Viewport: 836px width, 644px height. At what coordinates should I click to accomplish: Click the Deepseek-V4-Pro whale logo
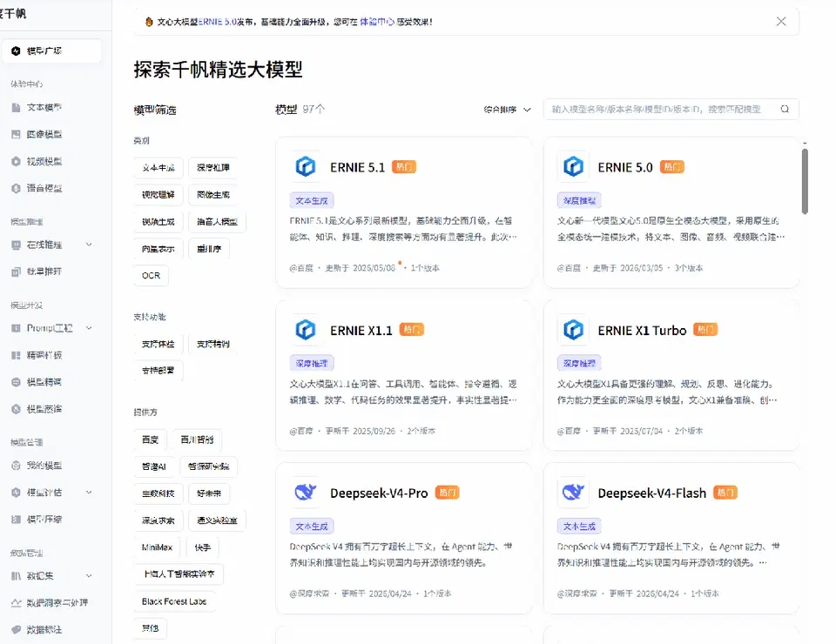(x=306, y=493)
